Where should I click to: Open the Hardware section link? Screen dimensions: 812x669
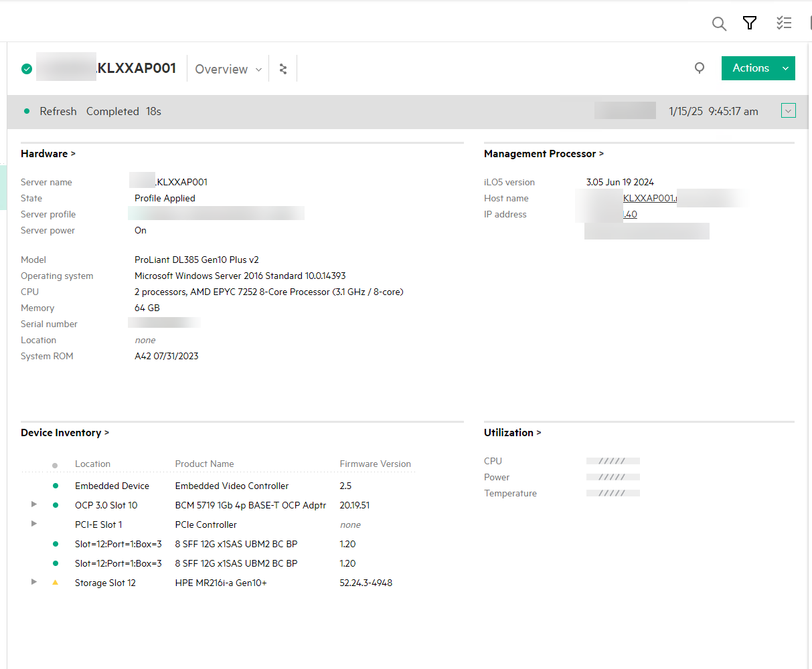48,153
